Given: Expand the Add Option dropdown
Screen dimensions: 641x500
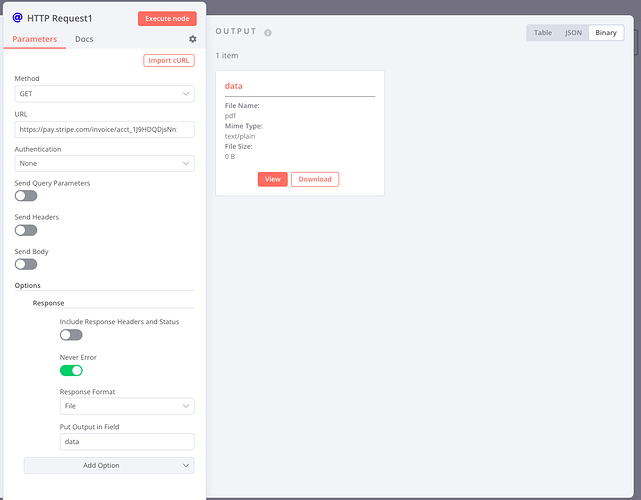Looking at the screenshot, I should 109,465.
